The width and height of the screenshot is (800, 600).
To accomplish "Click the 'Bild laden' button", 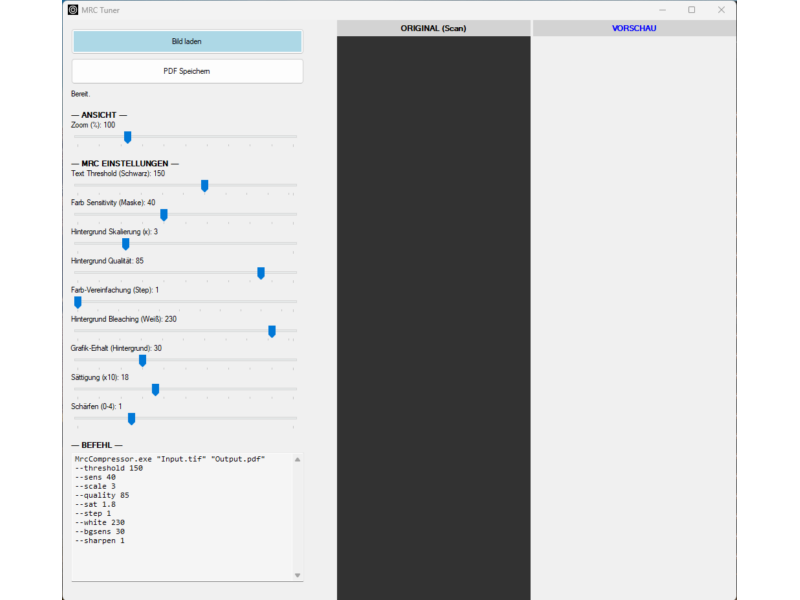I will (187, 42).
